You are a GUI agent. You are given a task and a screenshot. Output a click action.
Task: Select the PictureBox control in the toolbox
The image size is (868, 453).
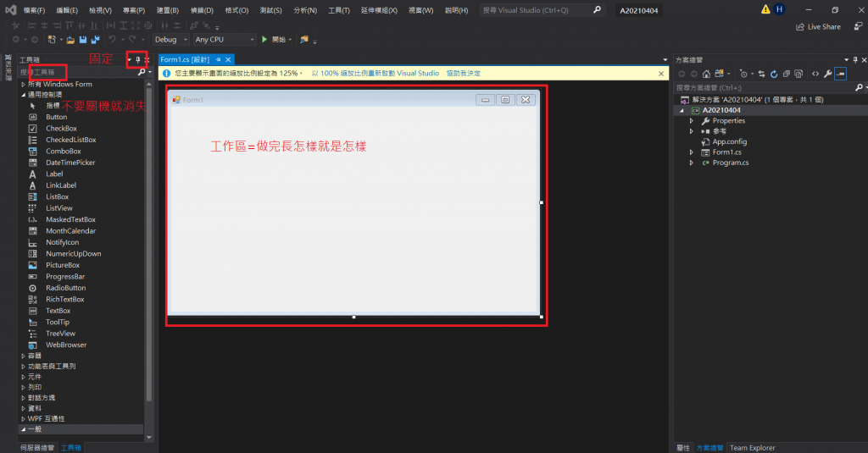63,265
